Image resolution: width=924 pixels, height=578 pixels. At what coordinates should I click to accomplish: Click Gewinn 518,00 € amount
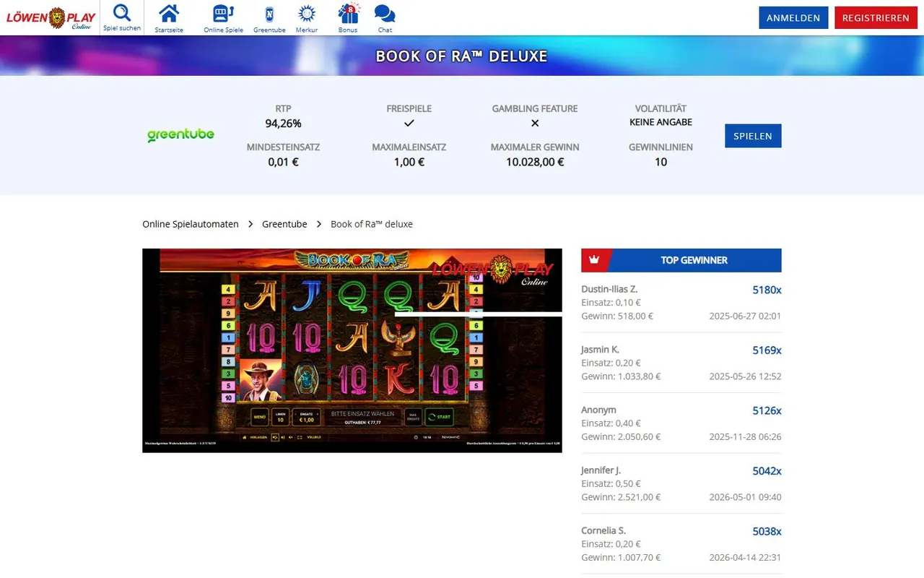click(x=617, y=316)
